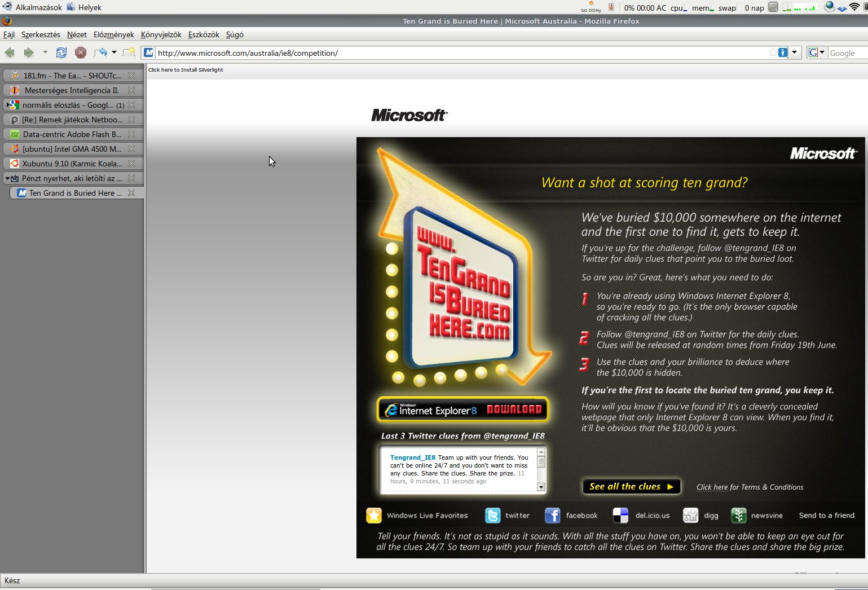Share via the twitter icon

(x=493, y=515)
